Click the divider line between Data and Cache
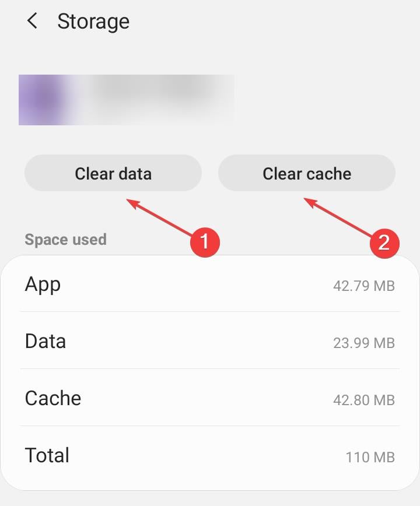The height and width of the screenshot is (506, 420). pos(210,368)
